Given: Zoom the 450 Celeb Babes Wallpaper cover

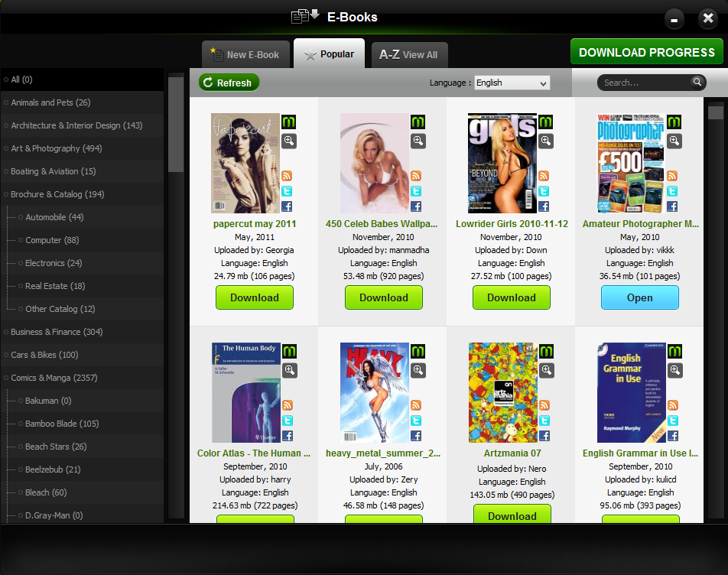Looking at the screenshot, I should click(418, 141).
